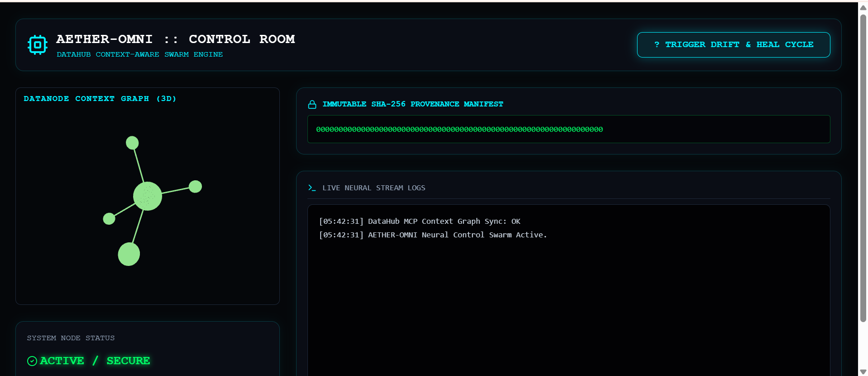Click Trigger Drift & Heal Cycle button
The height and width of the screenshot is (376, 868).
(734, 45)
